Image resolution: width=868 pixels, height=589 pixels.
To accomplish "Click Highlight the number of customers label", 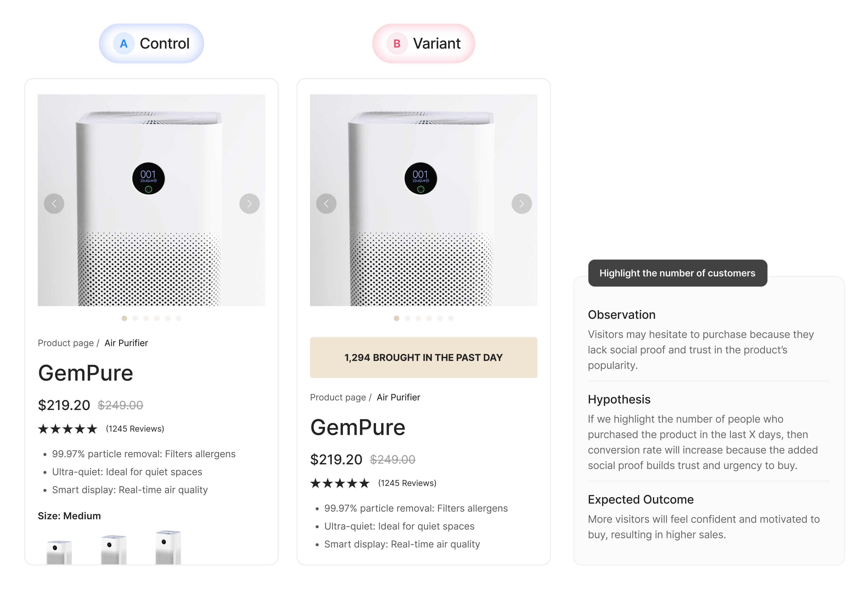I will coord(677,273).
